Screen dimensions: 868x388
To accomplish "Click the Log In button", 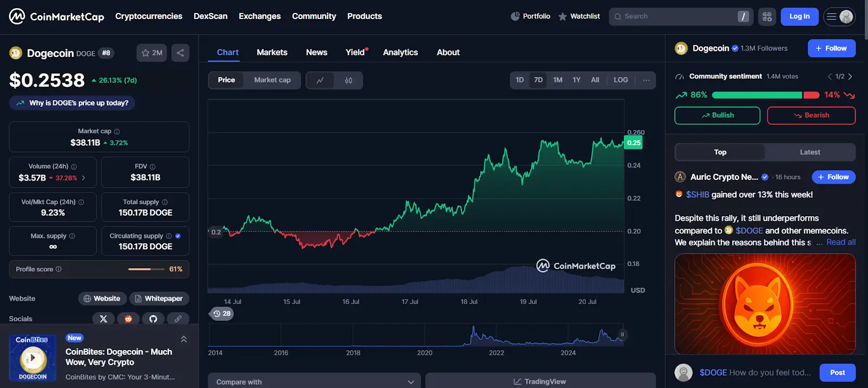I will (800, 17).
